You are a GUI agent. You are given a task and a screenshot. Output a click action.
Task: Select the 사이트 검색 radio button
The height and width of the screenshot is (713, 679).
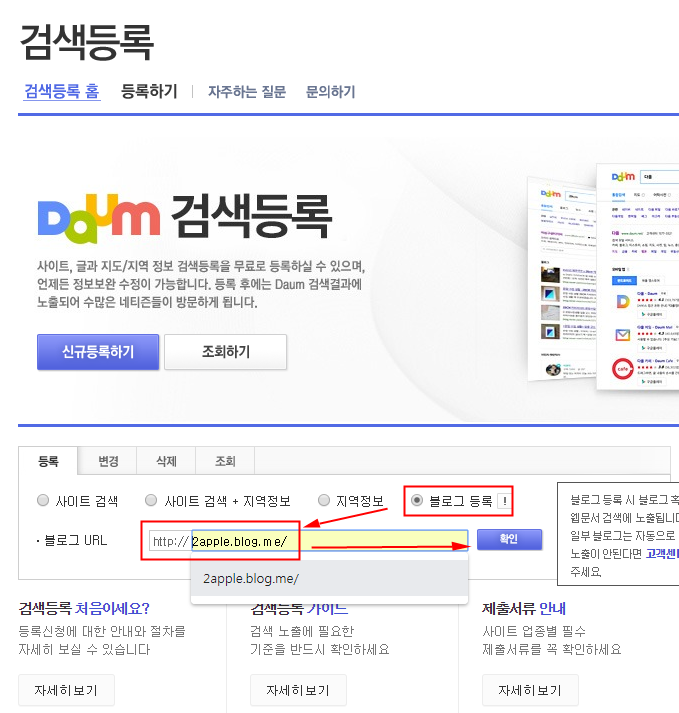pos(43,501)
